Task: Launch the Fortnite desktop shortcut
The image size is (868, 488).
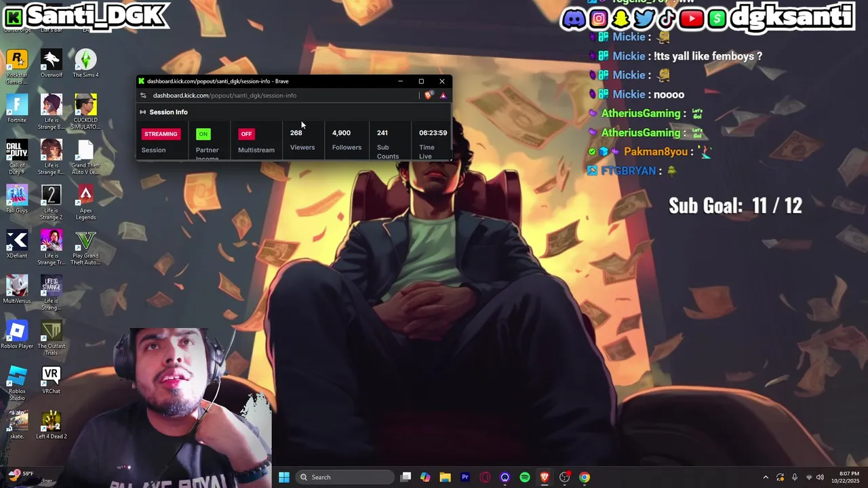Action: point(17,110)
